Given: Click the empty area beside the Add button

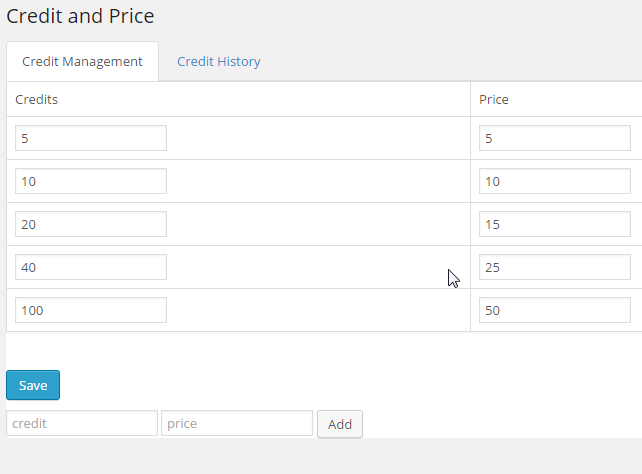Looking at the screenshot, I should pyautogui.click(x=502, y=424).
